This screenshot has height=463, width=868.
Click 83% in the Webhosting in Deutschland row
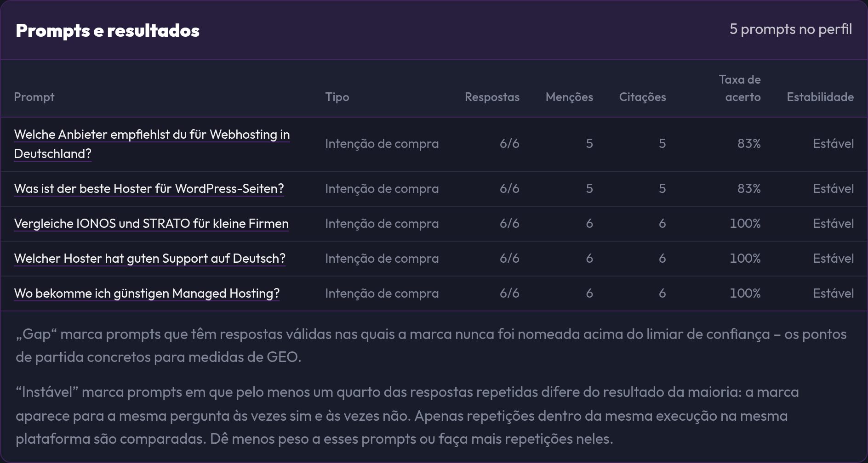[x=749, y=144]
